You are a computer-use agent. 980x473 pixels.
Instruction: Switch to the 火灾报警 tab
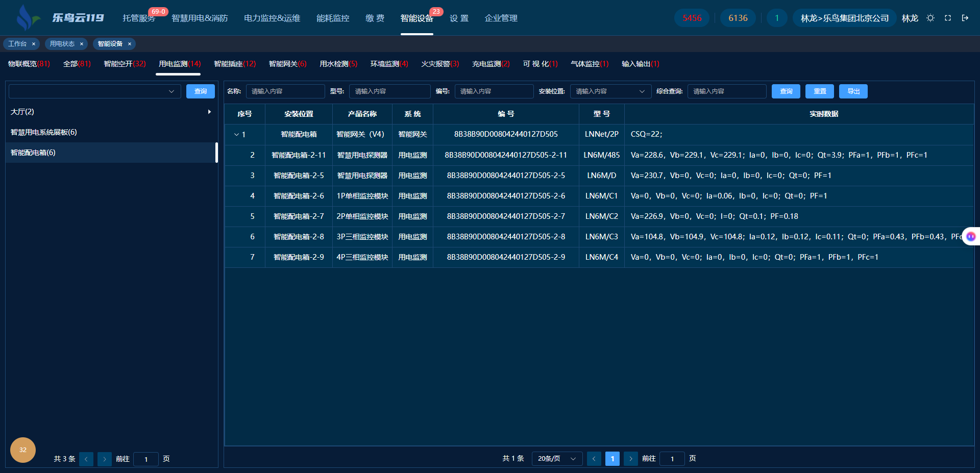click(x=440, y=64)
